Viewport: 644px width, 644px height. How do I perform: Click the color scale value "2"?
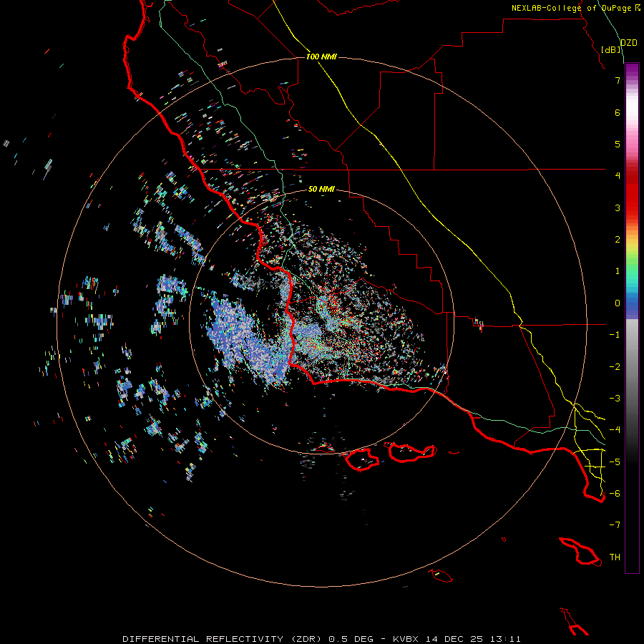pyautogui.click(x=618, y=240)
